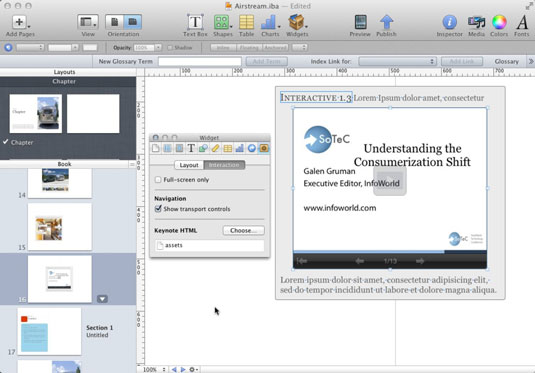
Task: Open the 100% zoom level dropdown
Action: [x=154, y=369]
